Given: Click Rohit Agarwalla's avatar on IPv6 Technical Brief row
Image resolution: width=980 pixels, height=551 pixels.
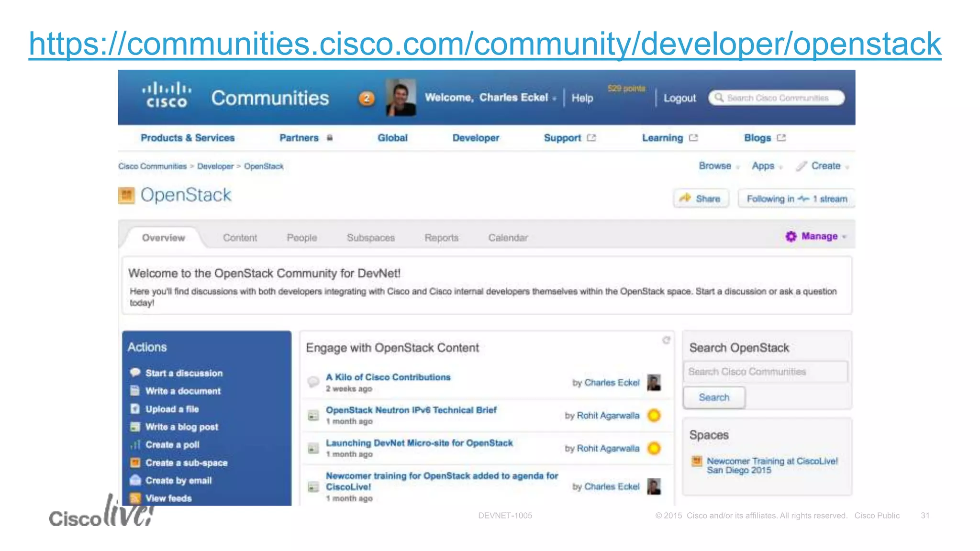Looking at the screenshot, I should (654, 415).
